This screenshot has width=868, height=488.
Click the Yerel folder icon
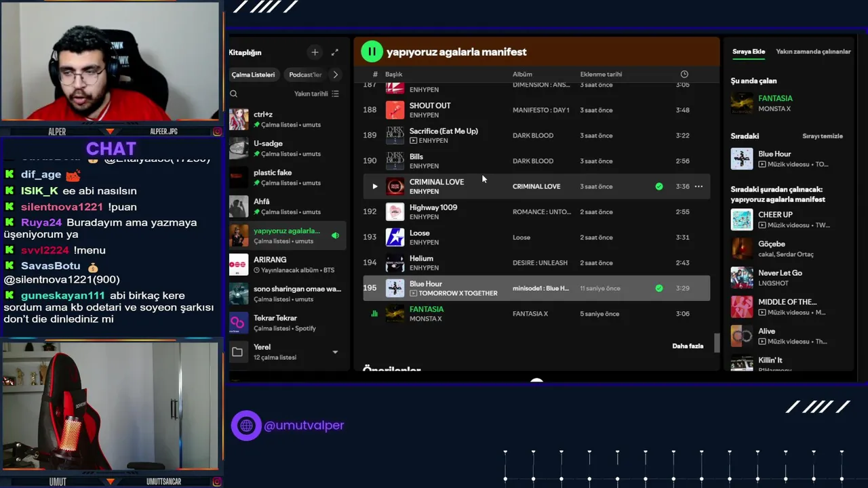tap(237, 352)
